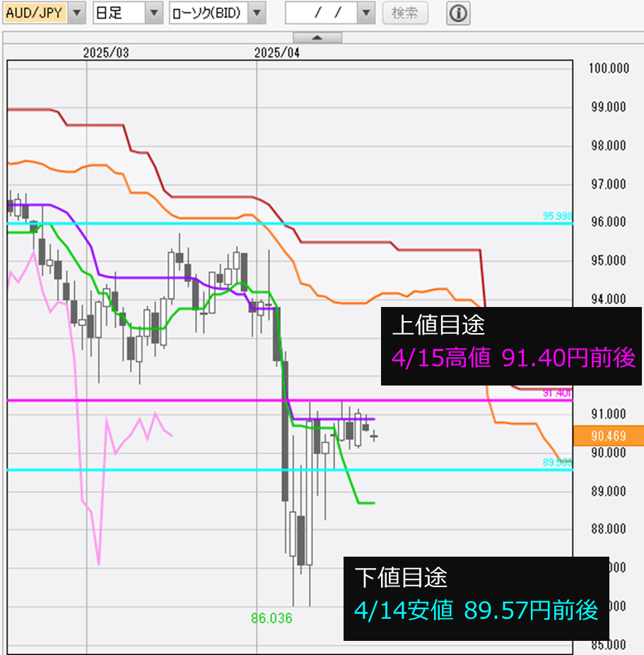Click the green 86.036 low price label
This screenshot has height=655, width=644.
[x=271, y=618]
